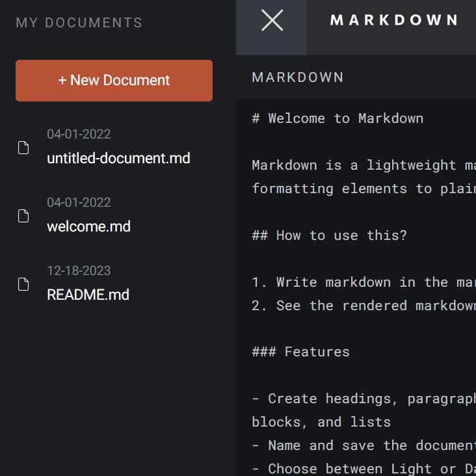
Task: Click the MARKDOWN logo in header
Action: point(393,20)
